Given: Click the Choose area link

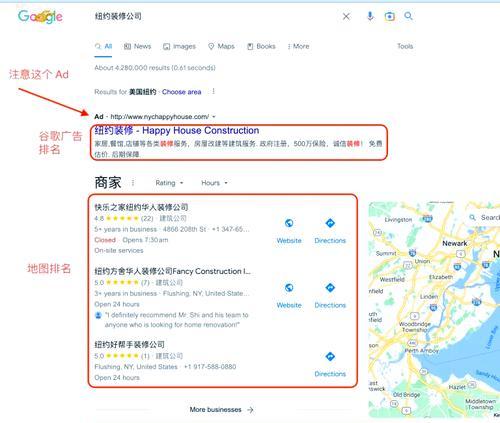Looking at the screenshot, I should [x=181, y=92].
